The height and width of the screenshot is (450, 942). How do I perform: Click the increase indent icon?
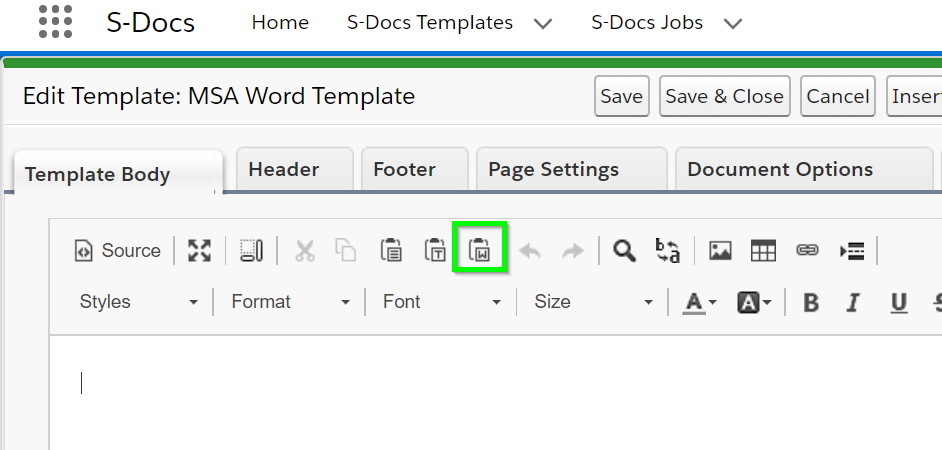(852, 251)
